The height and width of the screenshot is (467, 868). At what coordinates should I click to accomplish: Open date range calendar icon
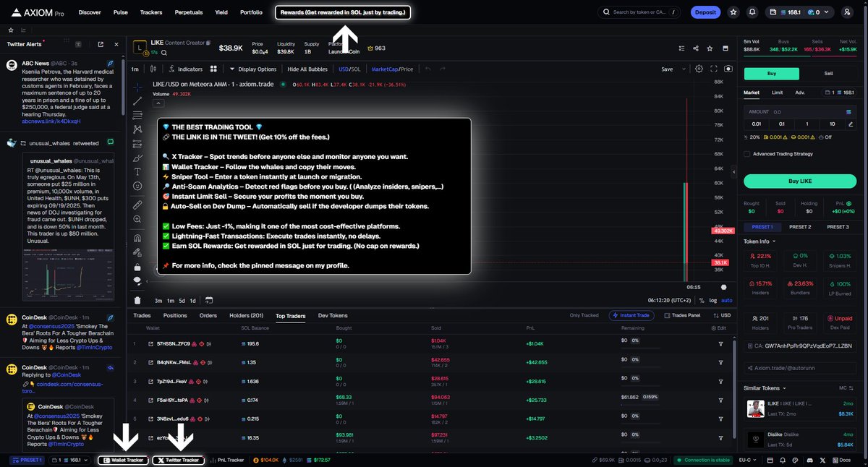(x=209, y=300)
